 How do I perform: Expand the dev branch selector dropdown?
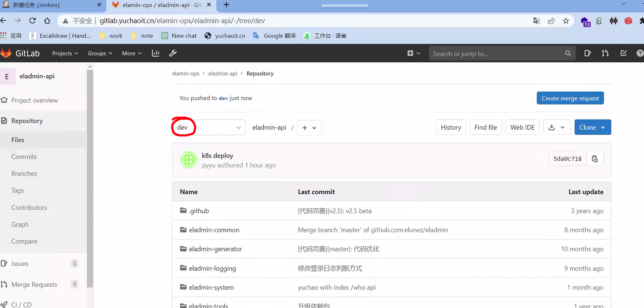[209, 127]
